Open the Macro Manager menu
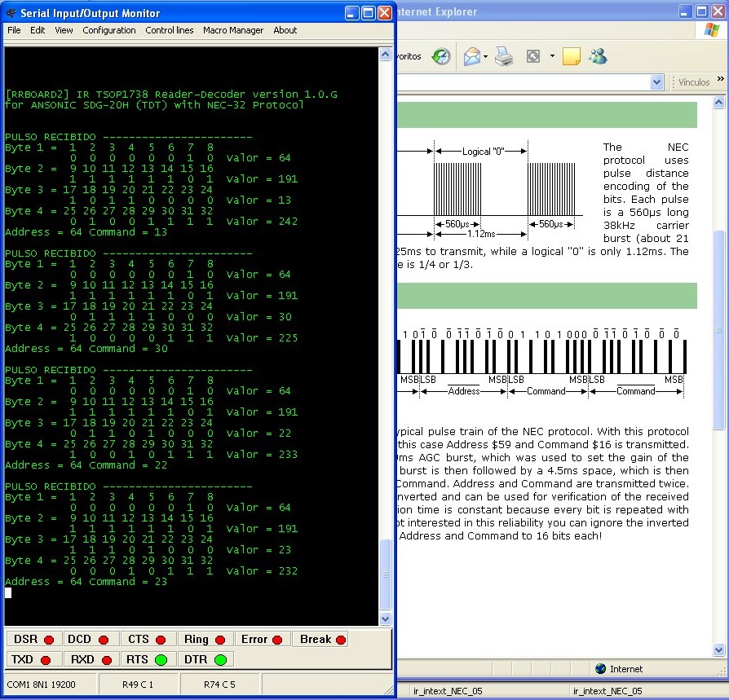 [233, 30]
